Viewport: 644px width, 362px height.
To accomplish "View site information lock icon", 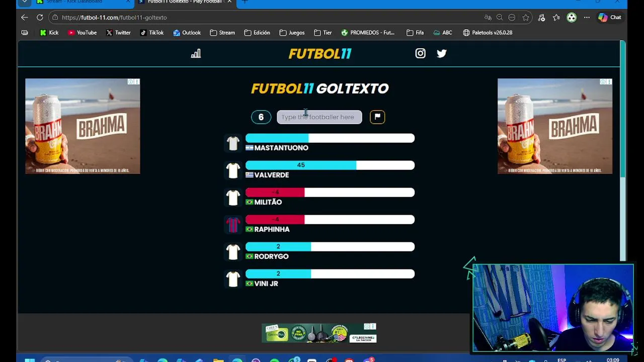I will point(55,17).
